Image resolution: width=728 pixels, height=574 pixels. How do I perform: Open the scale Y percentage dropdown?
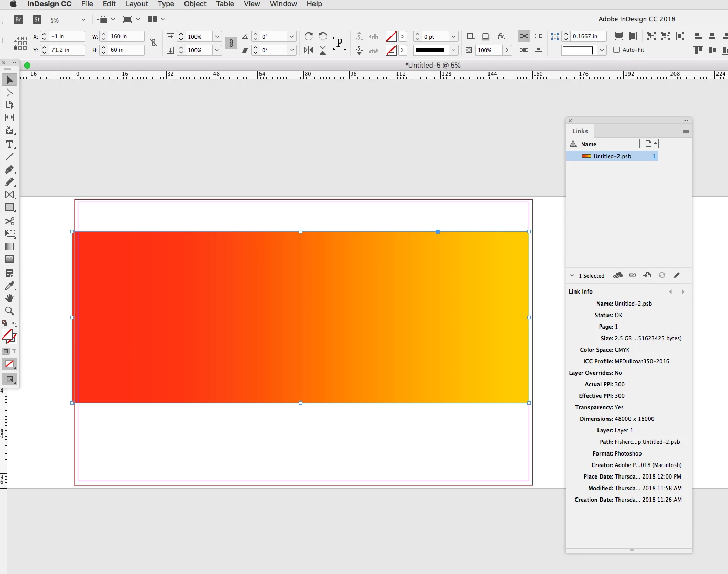click(x=217, y=50)
